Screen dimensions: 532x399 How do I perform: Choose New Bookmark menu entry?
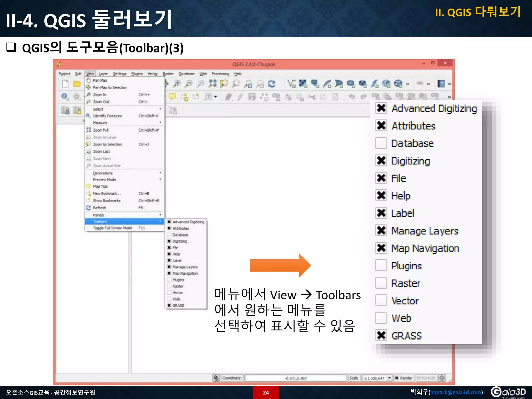coord(125,194)
